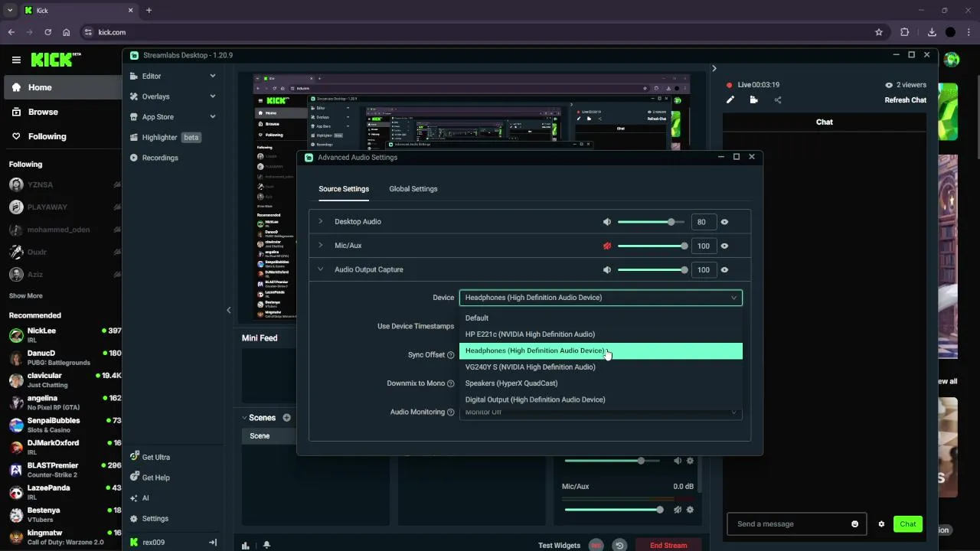
Task: Open the AI item in Streamlabs sidebar
Action: coord(145,498)
